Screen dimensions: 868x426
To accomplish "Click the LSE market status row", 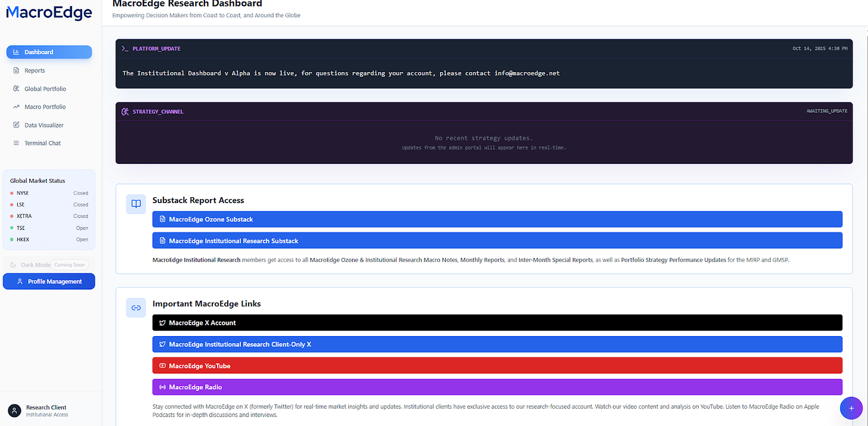I will click(49, 204).
